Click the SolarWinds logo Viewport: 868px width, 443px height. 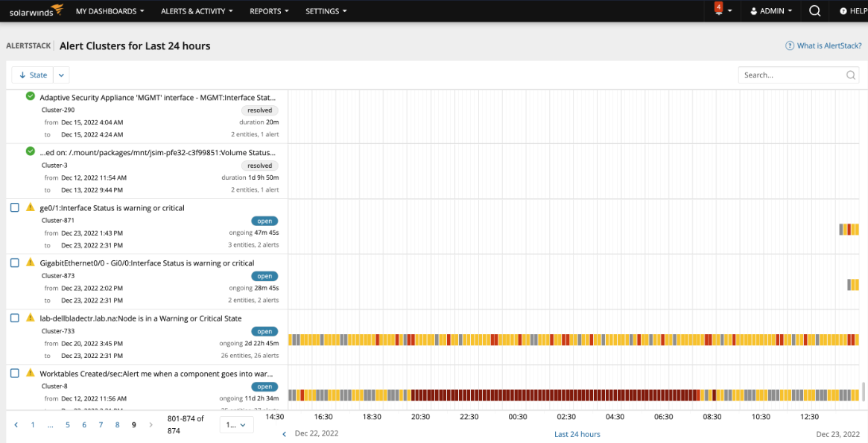(37, 10)
